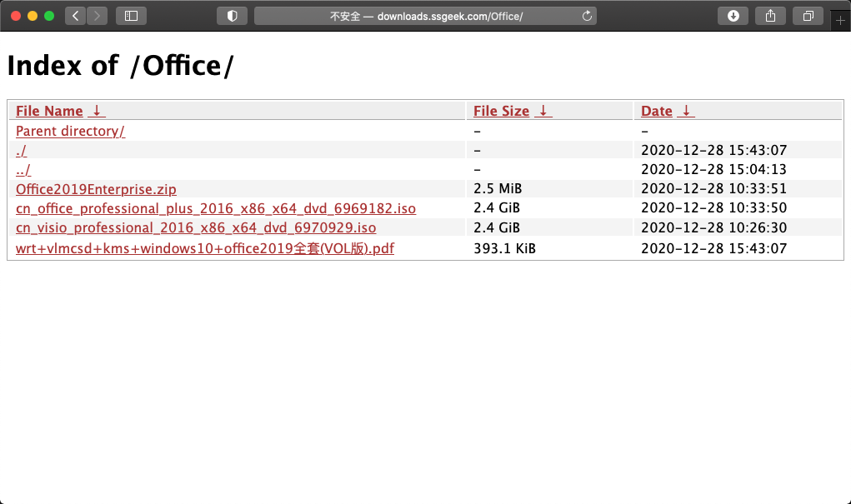Open the Parent directory/ link
Viewport: 851px width, 504px height.
[x=71, y=132]
